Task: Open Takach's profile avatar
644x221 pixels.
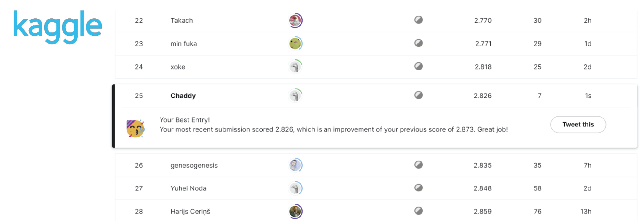Action: (x=295, y=20)
